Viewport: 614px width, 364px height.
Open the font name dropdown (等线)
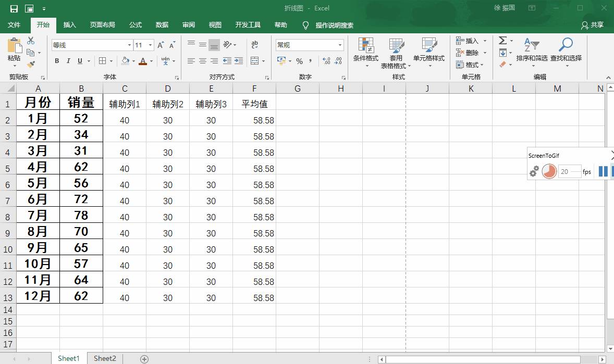(129, 45)
